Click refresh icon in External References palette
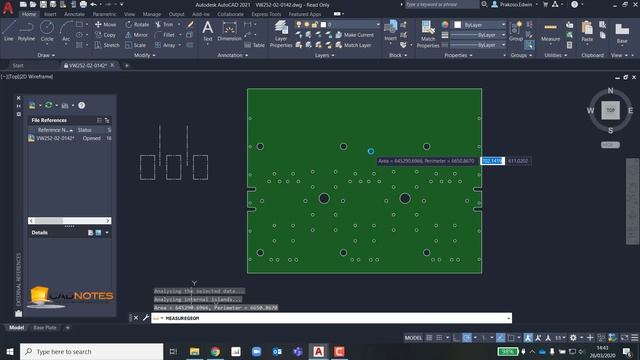This screenshot has width=640, height=360. (49, 105)
